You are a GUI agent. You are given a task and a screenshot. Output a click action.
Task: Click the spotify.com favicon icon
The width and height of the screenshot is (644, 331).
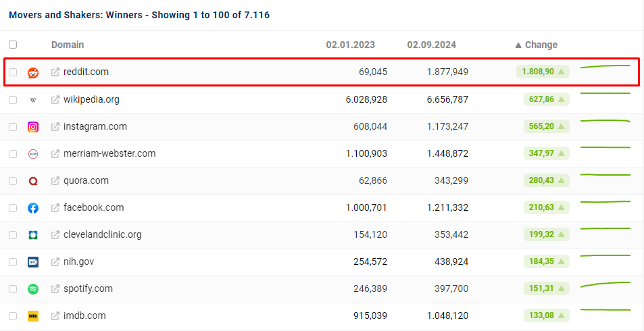pyautogui.click(x=33, y=289)
